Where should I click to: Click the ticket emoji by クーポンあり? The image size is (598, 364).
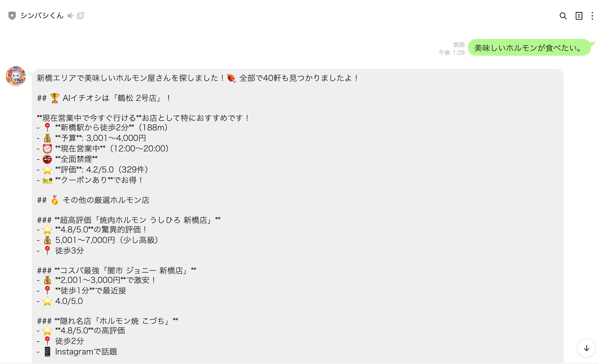[x=47, y=180]
